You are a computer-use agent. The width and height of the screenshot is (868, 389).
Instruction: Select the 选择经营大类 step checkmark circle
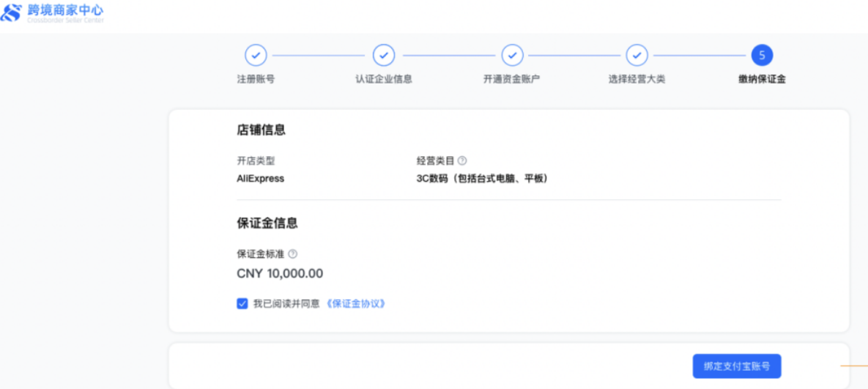[637, 56]
